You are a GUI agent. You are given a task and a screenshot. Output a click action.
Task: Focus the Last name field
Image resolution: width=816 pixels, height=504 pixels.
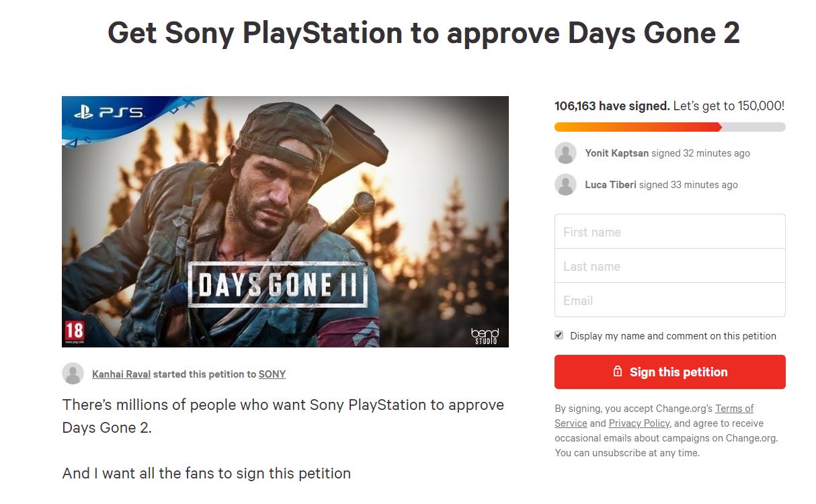[x=669, y=266]
